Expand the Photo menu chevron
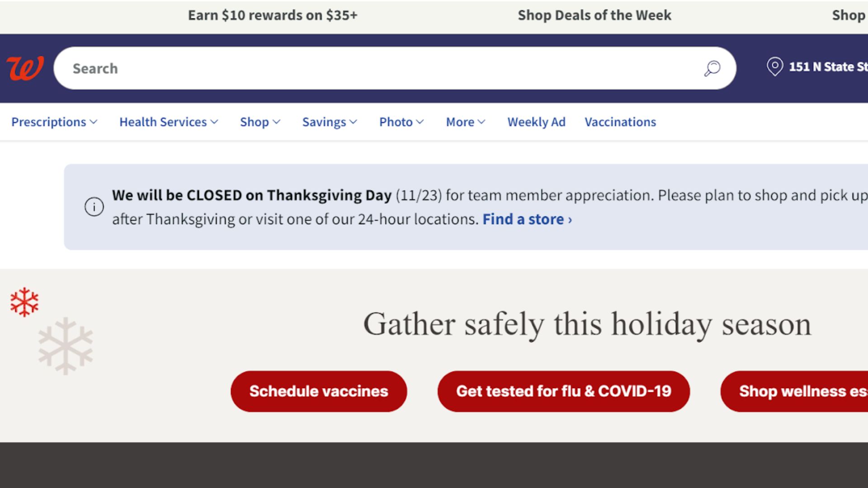 pyautogui.click(x=420, y=122)
